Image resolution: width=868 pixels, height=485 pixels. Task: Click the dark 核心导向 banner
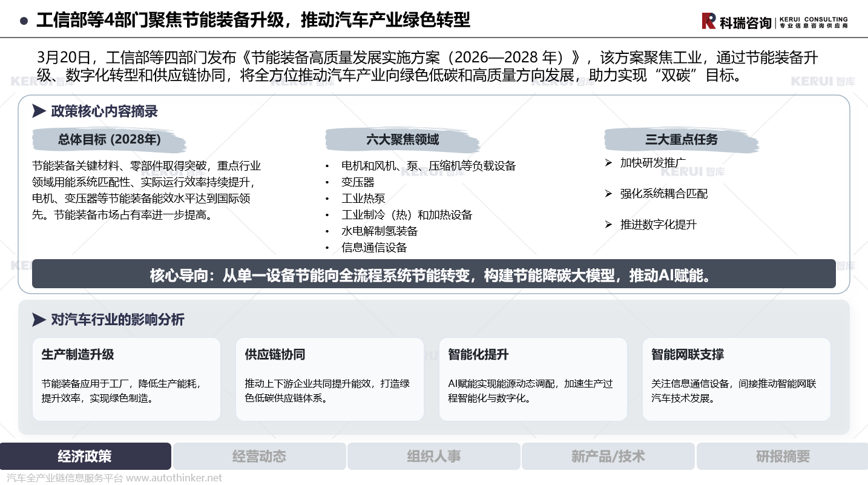click(433, 274)
